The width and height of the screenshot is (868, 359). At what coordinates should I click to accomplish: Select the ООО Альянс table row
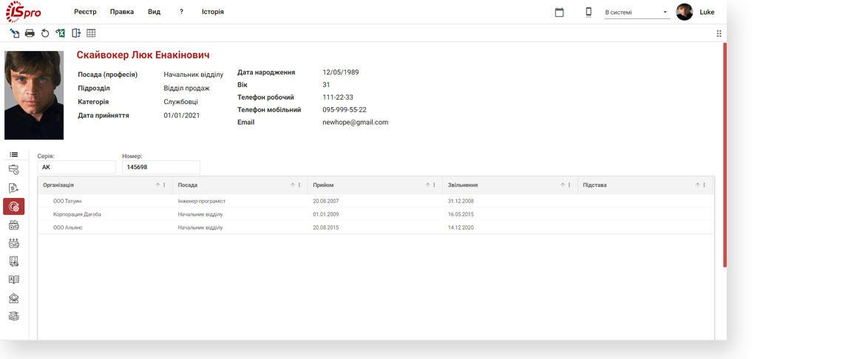pyautogui.click(x=376, y=228)
